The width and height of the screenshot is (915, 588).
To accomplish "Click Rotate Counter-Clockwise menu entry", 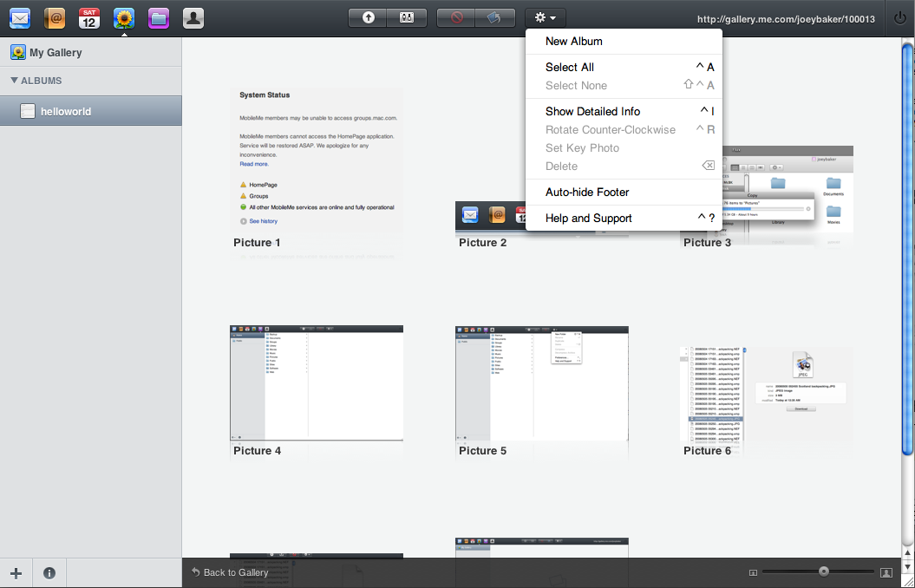I will [624, 129].
